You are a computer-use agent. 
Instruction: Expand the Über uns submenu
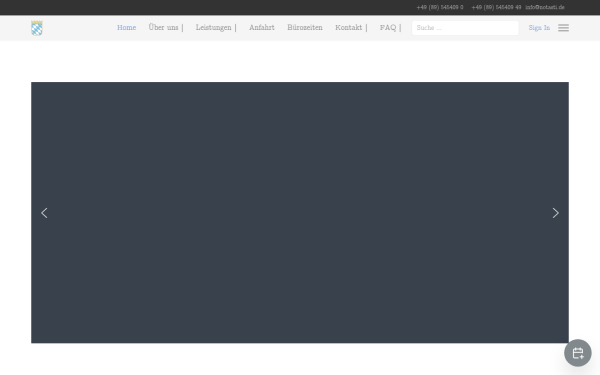tap(166, 28)
